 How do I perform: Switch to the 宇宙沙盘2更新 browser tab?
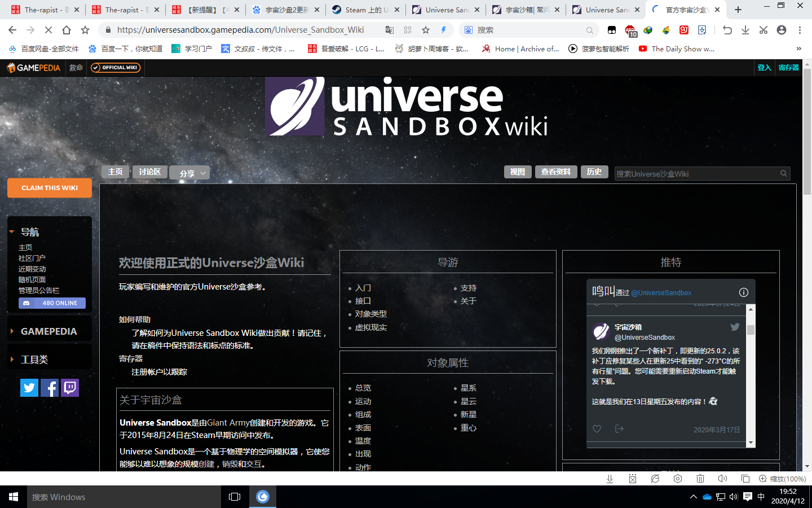(x=285, y=10)
